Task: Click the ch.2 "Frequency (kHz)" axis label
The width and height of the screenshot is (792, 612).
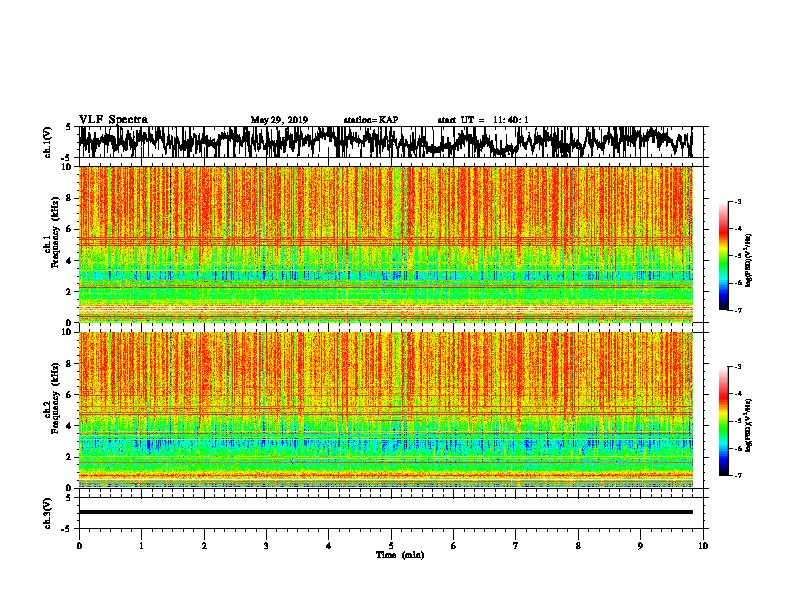Action: tap(55, 398)
